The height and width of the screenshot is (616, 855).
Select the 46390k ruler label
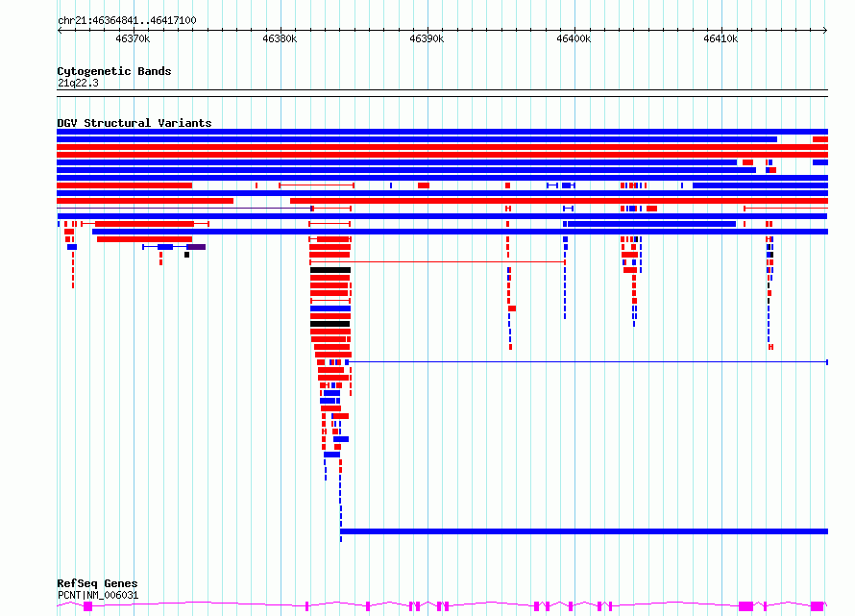tap(427, 38)
